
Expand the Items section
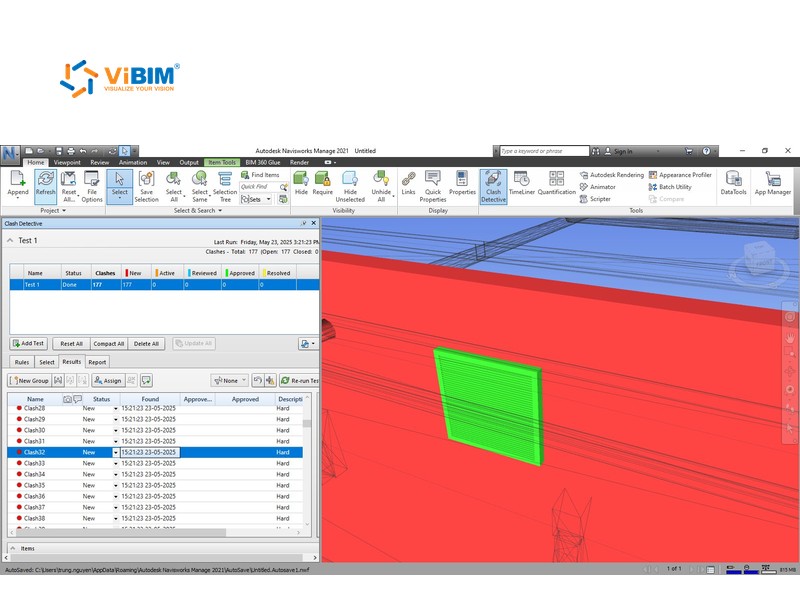point(13,548)
